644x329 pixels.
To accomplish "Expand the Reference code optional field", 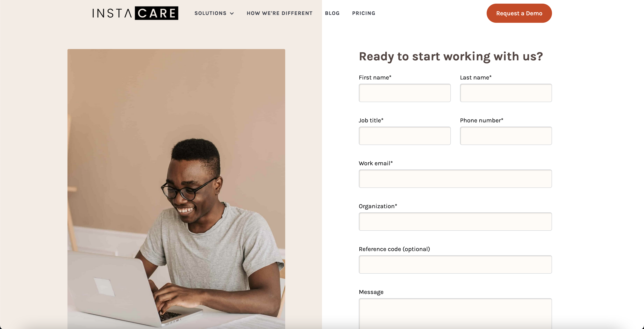I will pyautogui.click(x=455, y=264).
